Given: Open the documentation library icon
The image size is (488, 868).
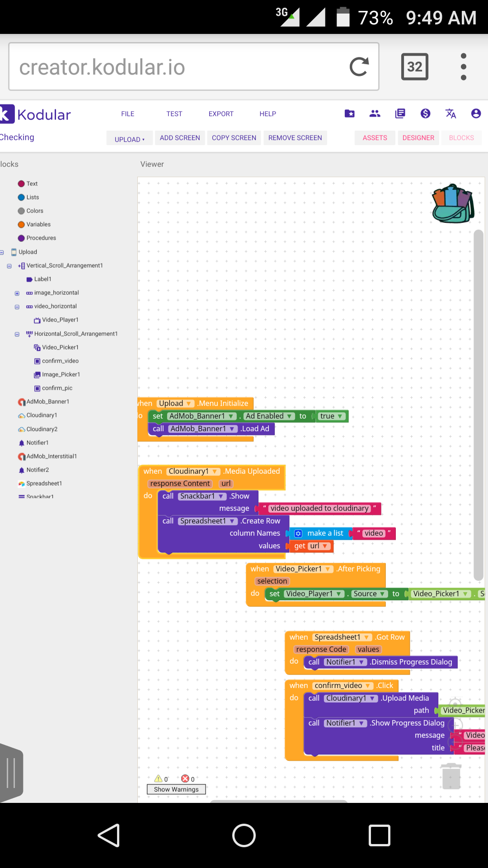Looking at the screenshot, I should point(400,113).
